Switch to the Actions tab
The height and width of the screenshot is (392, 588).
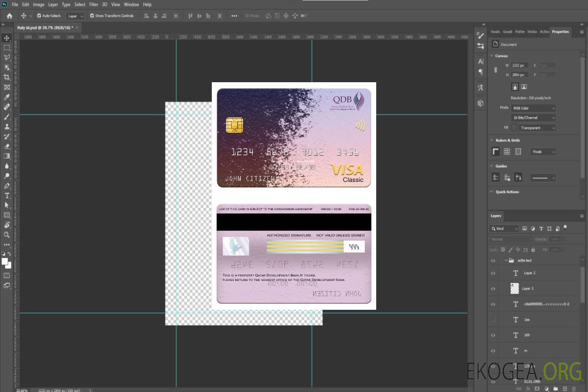[544, 32]
